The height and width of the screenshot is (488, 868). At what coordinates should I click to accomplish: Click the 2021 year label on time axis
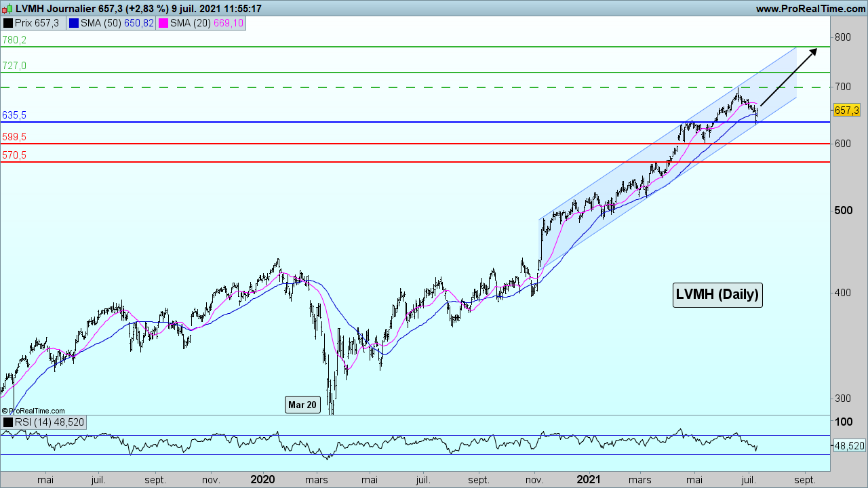(589, 479)
